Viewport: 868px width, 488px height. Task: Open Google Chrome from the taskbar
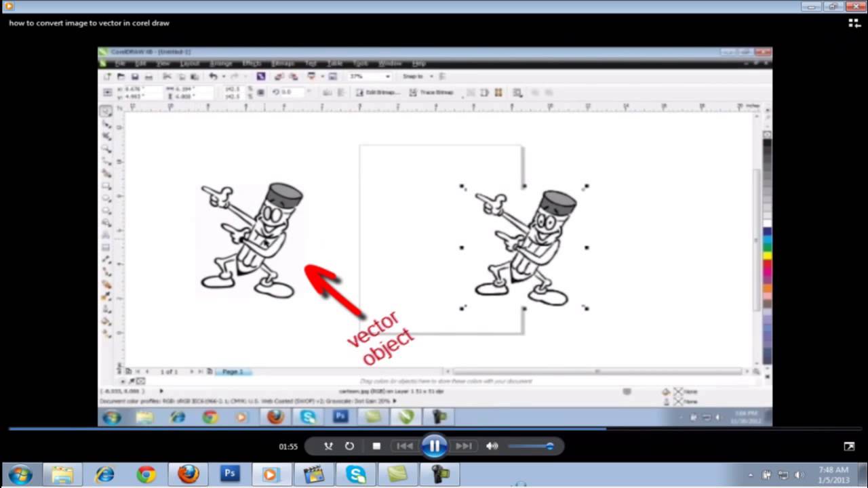146,474
